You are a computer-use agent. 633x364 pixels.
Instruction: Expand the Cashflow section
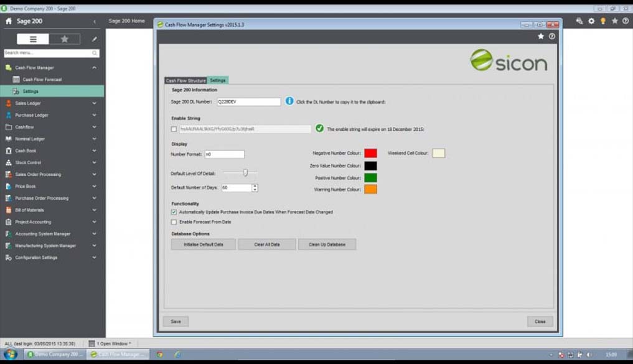pyautogui.click(x=94, y=127)
